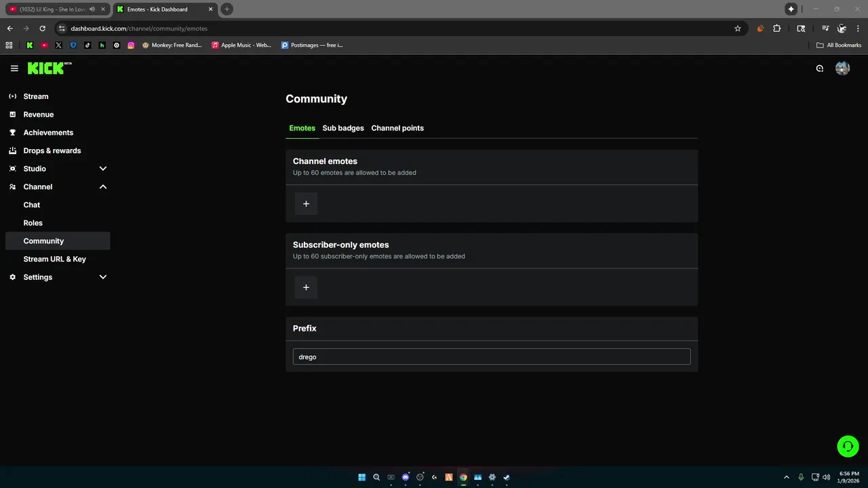Switch to the Channel points tab
Screen dimensions: 868x488
coord(397,128)
